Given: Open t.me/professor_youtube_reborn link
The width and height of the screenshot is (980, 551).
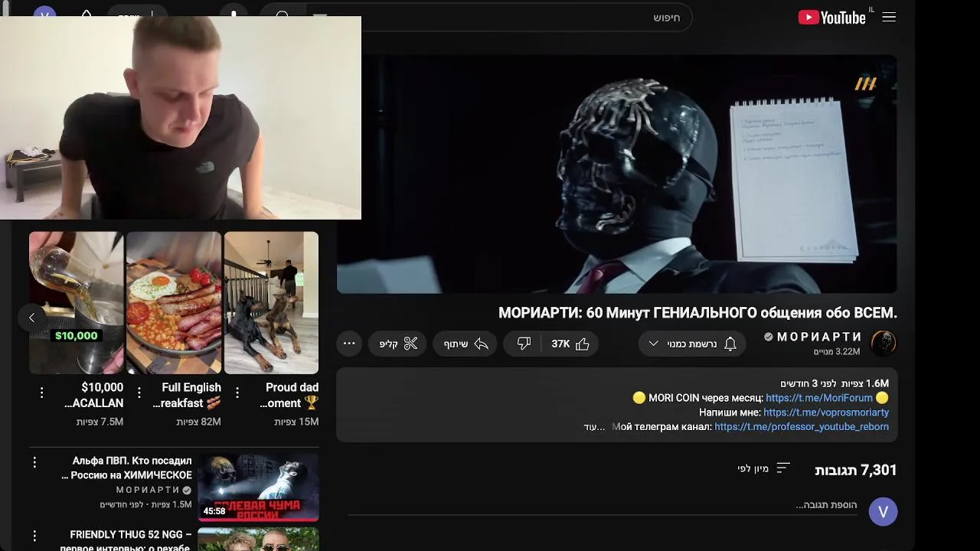Looking at the screenshot, I should pyautogui.click(x=802, y=427).
